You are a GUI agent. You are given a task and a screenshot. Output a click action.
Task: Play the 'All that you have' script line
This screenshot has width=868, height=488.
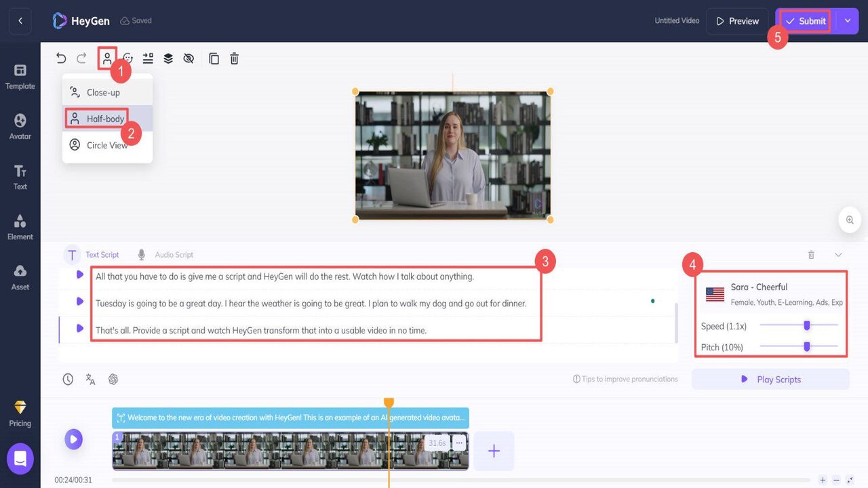[x=80, y=275]
